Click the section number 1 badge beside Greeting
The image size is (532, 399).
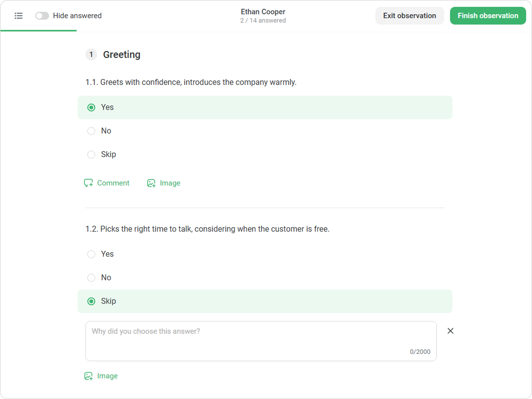[91, 54]
